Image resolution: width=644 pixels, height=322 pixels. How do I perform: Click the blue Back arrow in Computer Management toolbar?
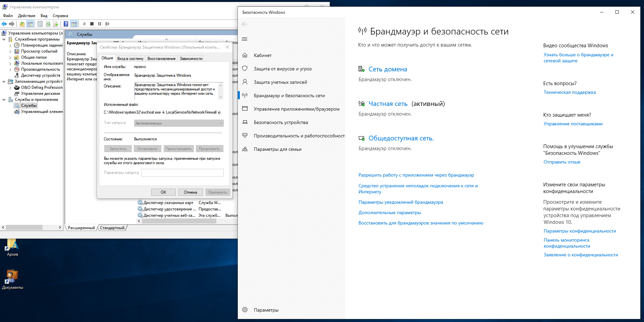(x=4, y=24)
